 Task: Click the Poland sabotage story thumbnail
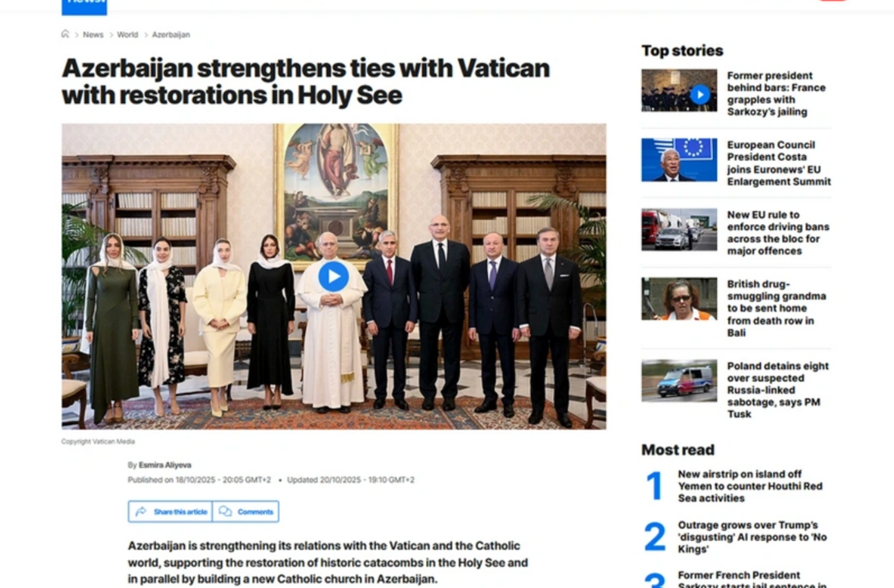pyautogui.click(x=679, y=381)
